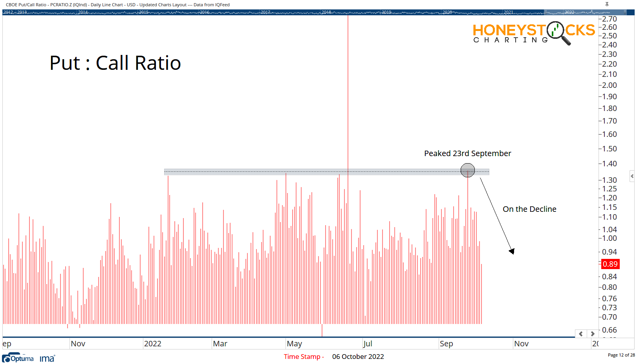
Task: Click the 1.00 price axis label
Action: tap(610, 238)
